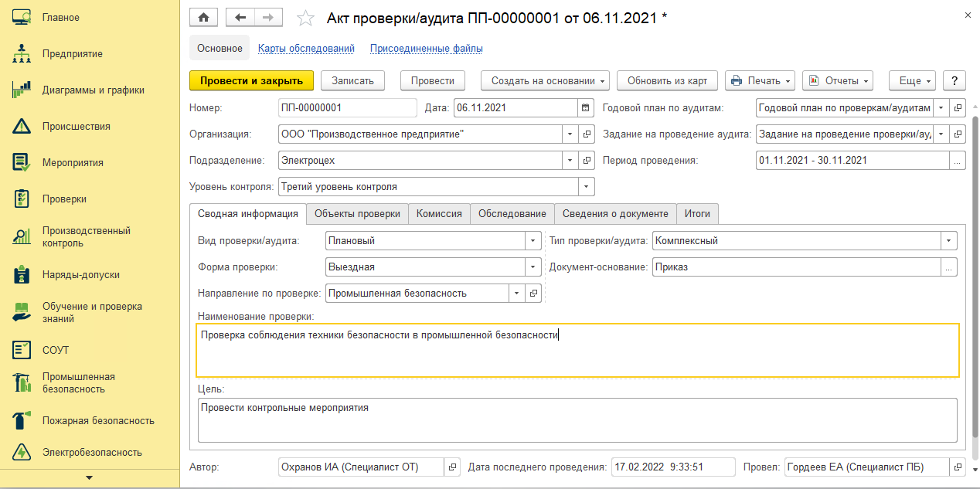Viewport: 980px width, 489px height.
Task: Expand the Направление по проверке dropdown
Action: pos(517,293)
